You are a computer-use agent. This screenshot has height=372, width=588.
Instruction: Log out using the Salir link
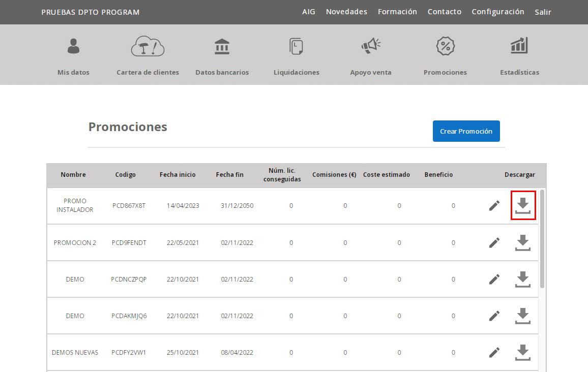pyautogui.click(x=543, y=12)
